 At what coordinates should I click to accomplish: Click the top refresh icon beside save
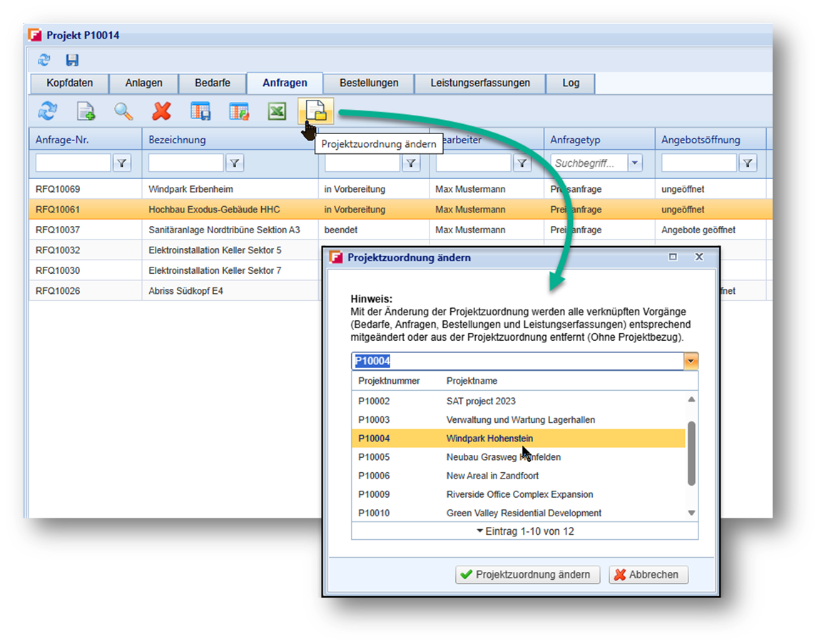44,59
